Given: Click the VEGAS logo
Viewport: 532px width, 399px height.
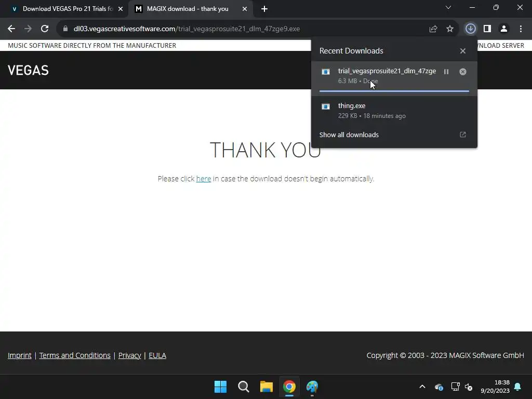Looking at the screenshot, I should click(28, 70).
